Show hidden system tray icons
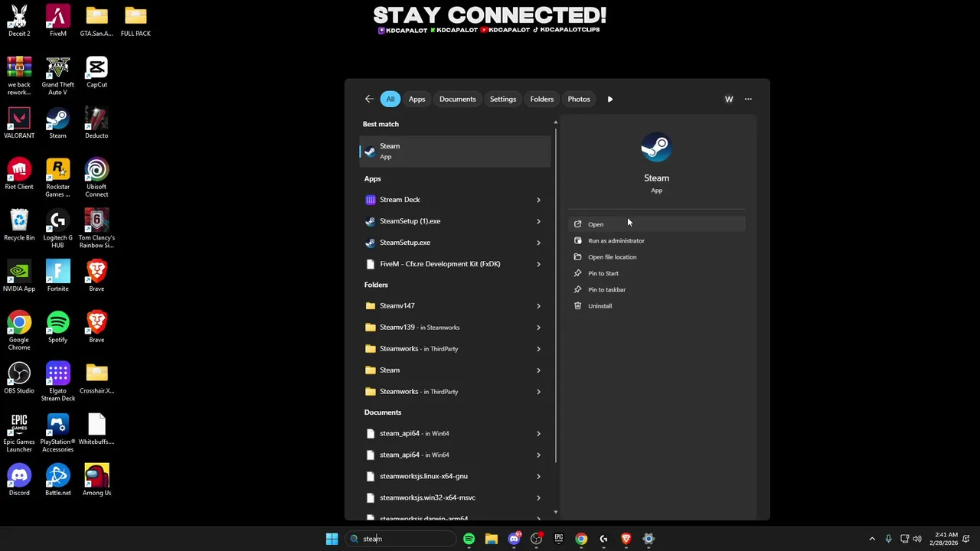The height and width of the screenshot is (551, 980). click(872, 539)
